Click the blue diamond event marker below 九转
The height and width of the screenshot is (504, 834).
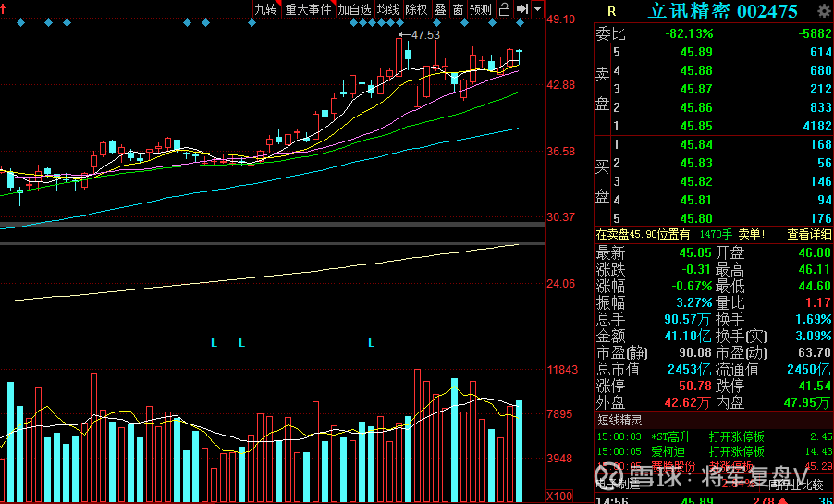[x=252, y=23]
